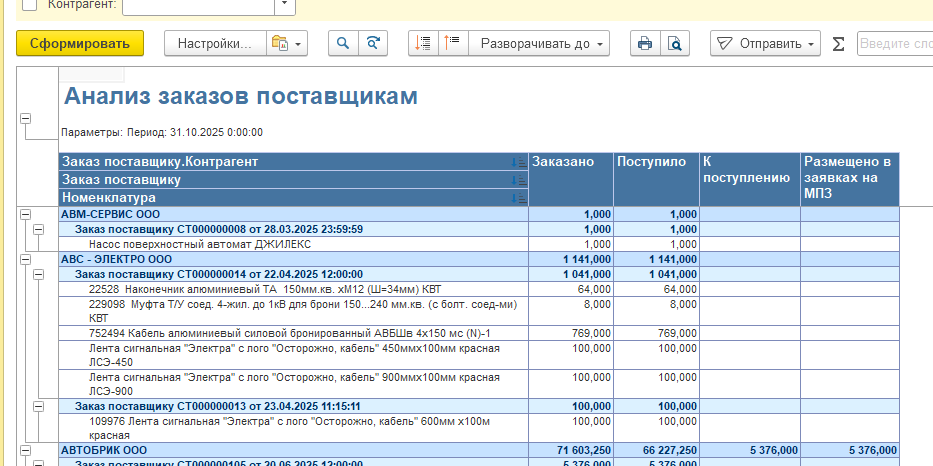This screenshot has height=466, width=933.
Task: Click sort icon in Номенклатура header
Action: (518, 199)
